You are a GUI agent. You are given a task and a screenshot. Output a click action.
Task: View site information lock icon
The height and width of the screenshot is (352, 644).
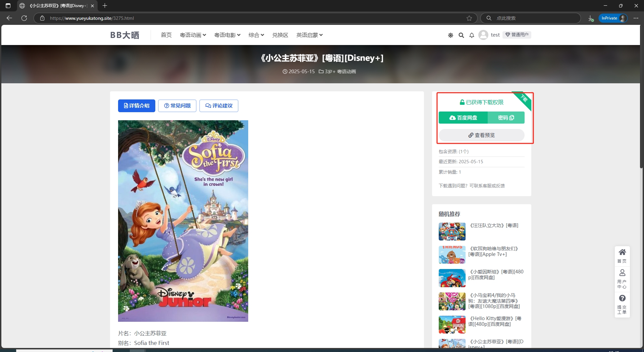42,18
